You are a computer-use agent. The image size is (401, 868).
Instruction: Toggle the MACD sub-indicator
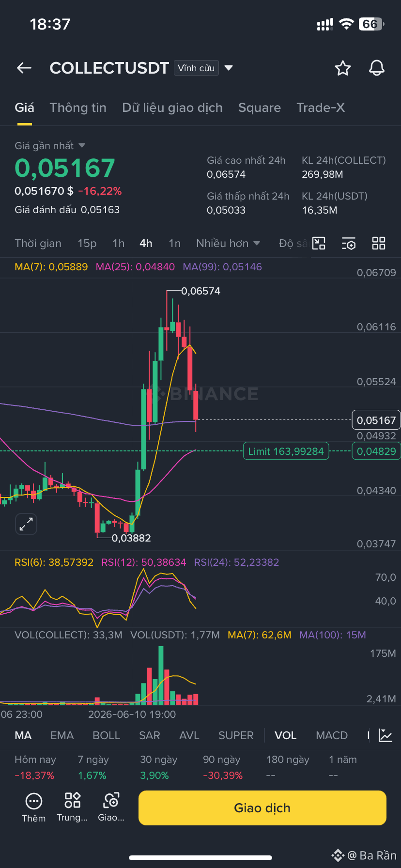click(x=332, y=735)
